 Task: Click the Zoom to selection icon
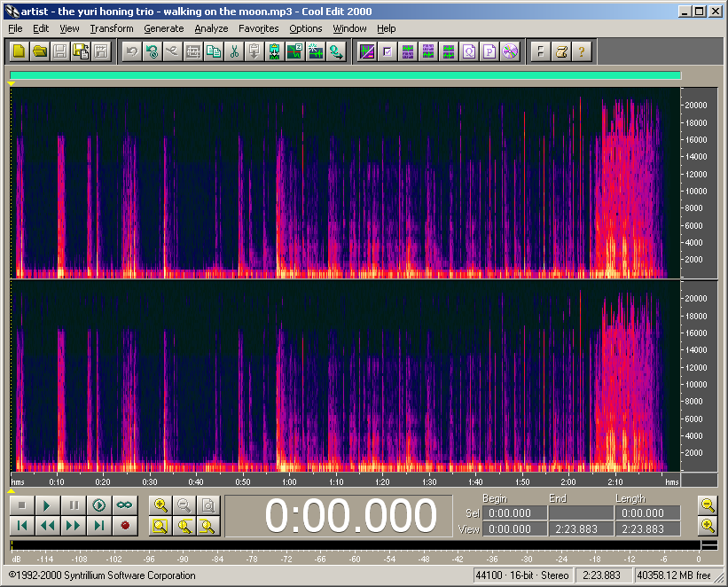160,526
